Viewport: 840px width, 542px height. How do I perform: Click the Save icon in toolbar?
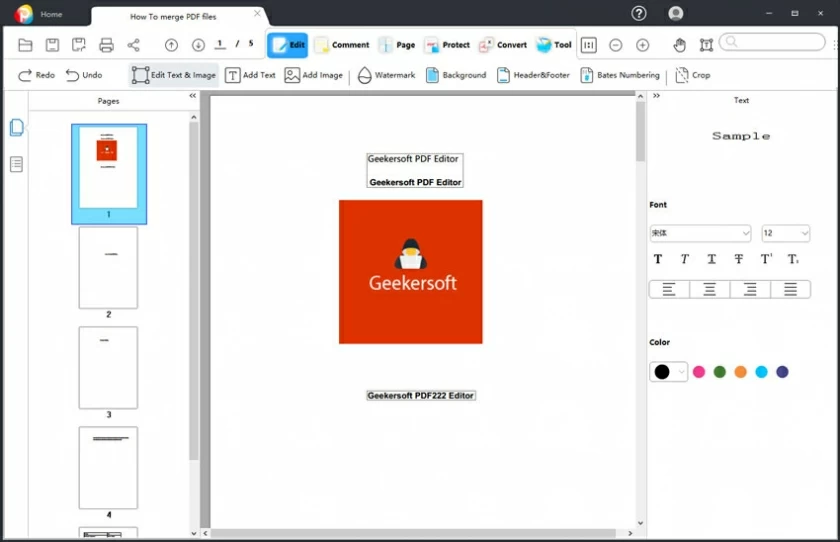(x=52, y=45)
